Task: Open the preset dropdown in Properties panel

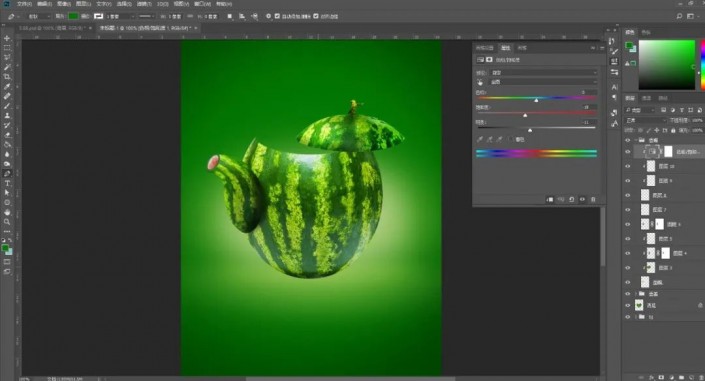Action: (x=544, y=72)
